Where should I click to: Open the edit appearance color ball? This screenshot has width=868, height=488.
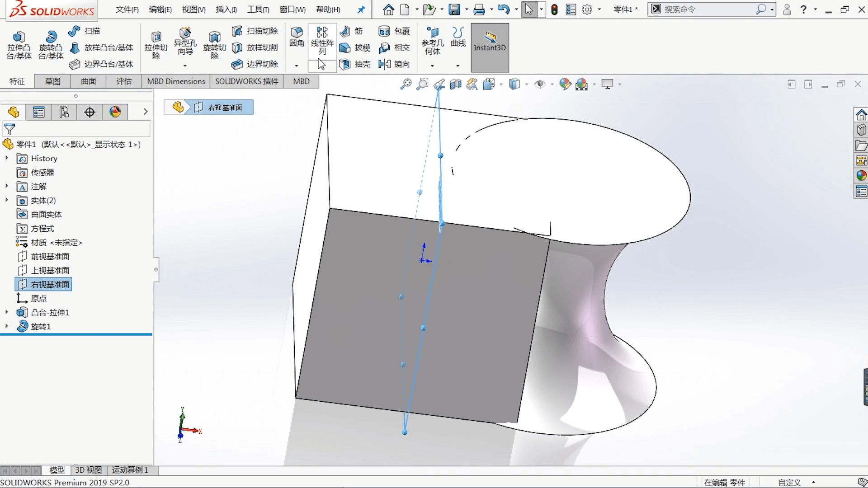click(x=566, y=84)
